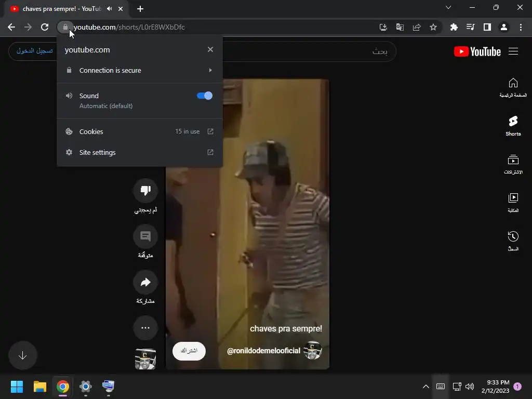The height and width of the screenshot is (399, 532).
Task: Open History in the sidebar
Action: coord(513,241)
